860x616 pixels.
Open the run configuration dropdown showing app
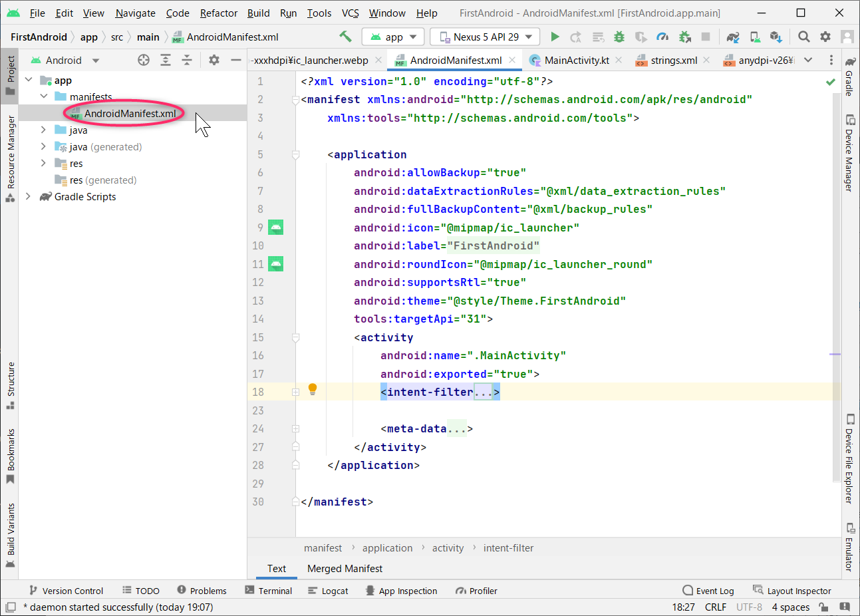392,37
